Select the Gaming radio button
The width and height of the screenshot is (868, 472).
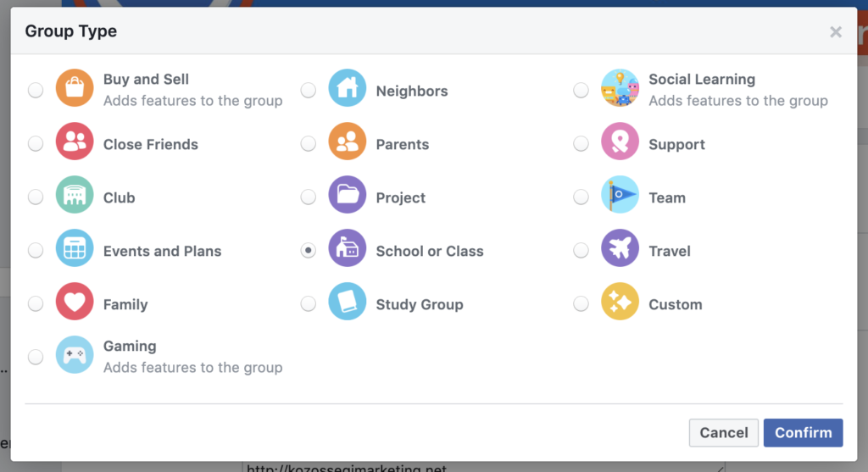click(x=36, y=357)
